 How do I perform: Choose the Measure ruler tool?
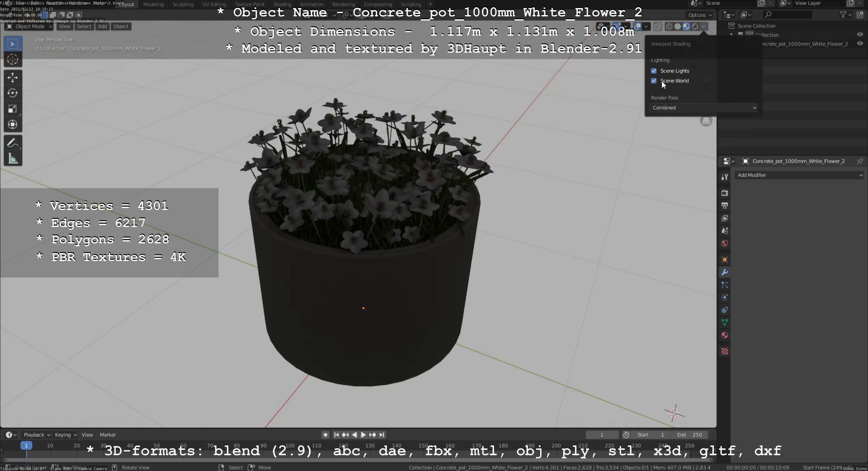tap(13, 158)
